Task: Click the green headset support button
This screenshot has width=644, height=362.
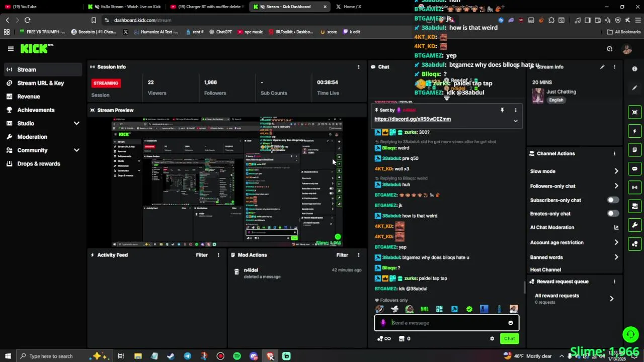Action: pos(630,334)
